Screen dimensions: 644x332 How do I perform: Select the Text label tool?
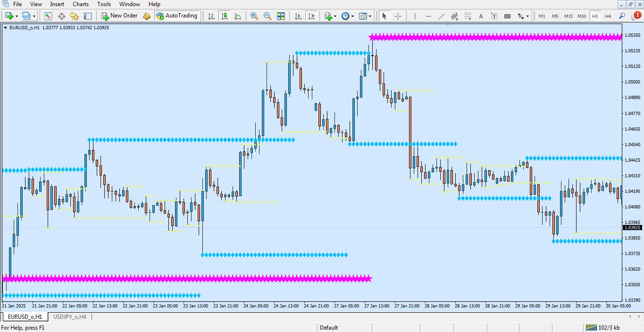coord(494,16)
